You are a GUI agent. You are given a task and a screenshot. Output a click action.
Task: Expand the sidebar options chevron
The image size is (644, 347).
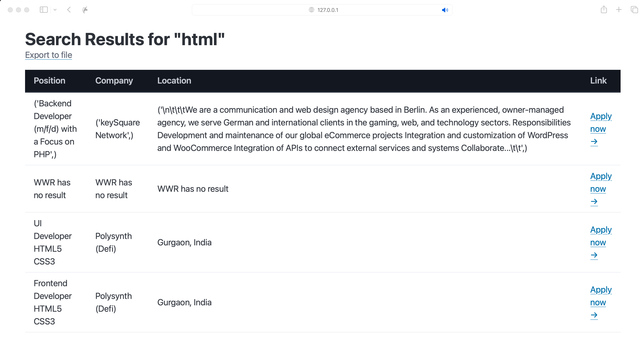coord(55,10)
